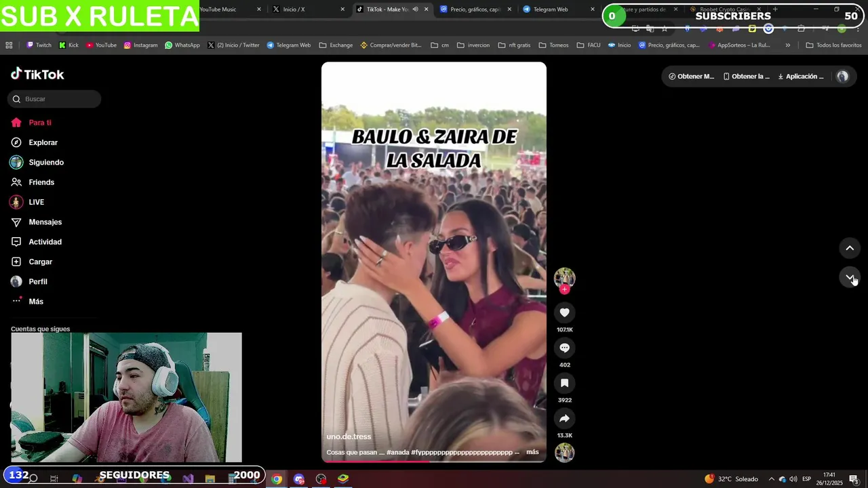
Task: Click the 'BAULO & ZAIRA' video to pause
Action: point(434,262)
